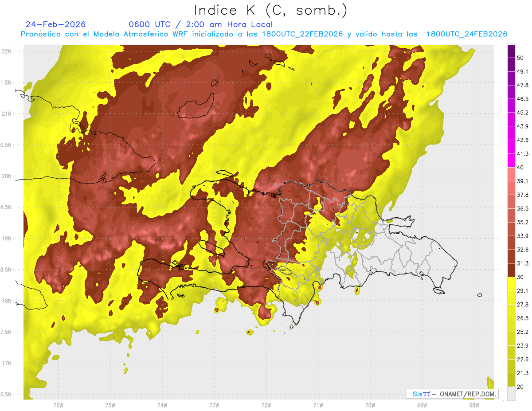Click the colorbar value '47.8'
532x411 pixels.
pos(523,85)
